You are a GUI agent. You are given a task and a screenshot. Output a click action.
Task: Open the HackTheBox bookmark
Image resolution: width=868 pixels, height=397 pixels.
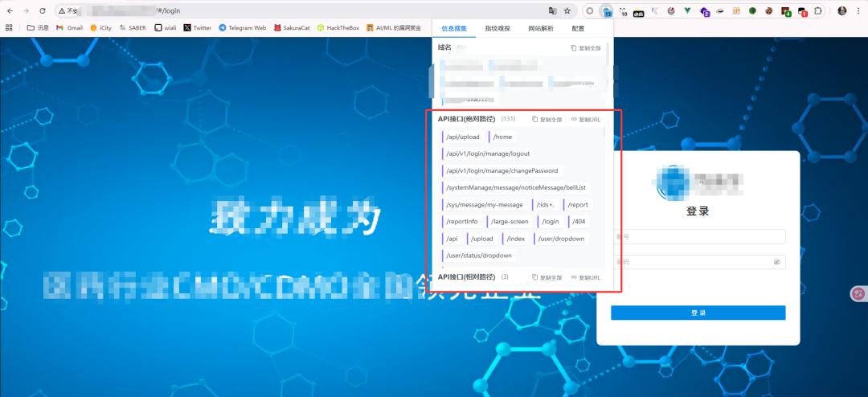pos(338,27)
